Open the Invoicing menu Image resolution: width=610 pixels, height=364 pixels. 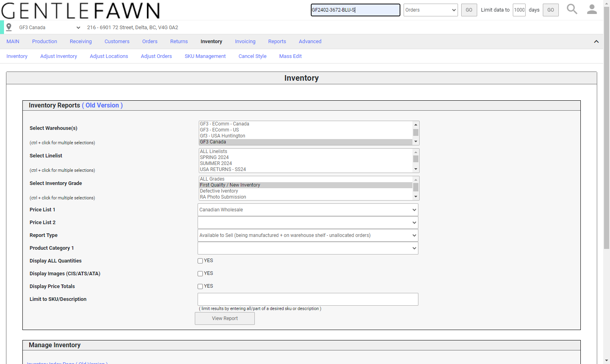click(245, 42)
